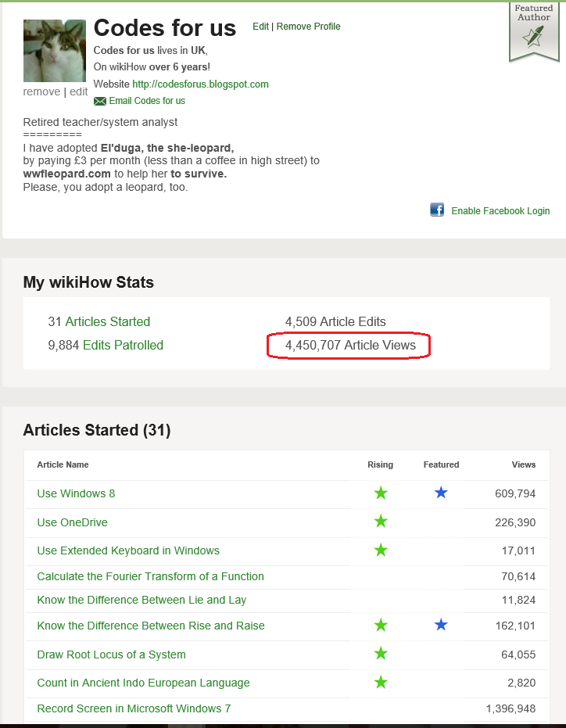Screen dimensions: 566x728
Task: Click the wwfleopard.com bold text
Action: click(67, 174)
